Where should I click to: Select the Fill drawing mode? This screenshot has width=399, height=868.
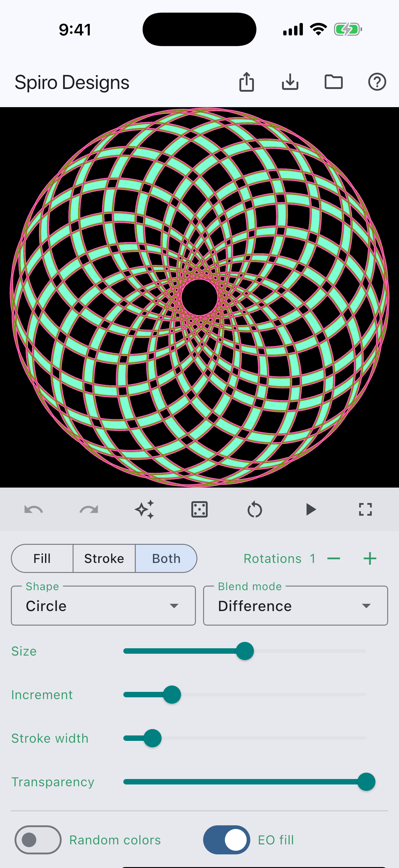pos(42,558)
